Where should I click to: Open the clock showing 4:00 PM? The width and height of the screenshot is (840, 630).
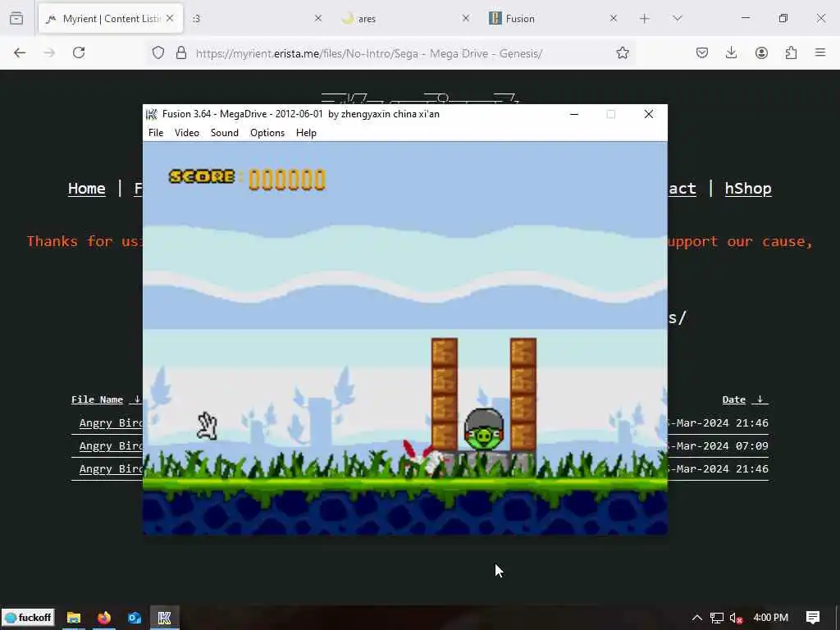771,618
